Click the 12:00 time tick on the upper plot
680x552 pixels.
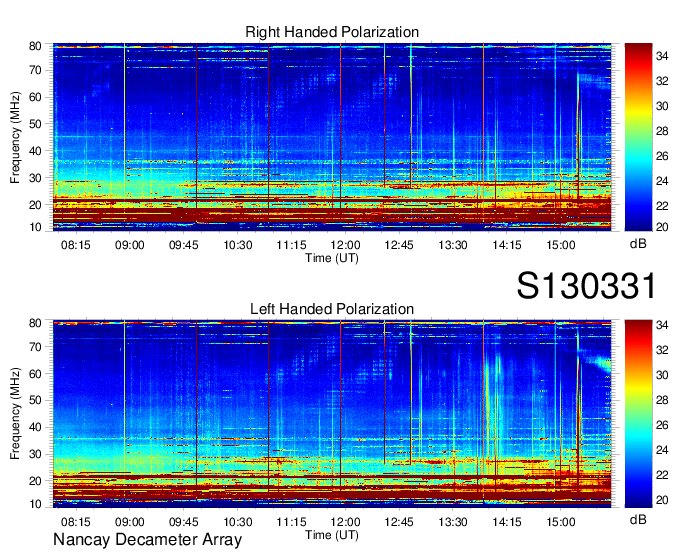click(x=345, y=245)
